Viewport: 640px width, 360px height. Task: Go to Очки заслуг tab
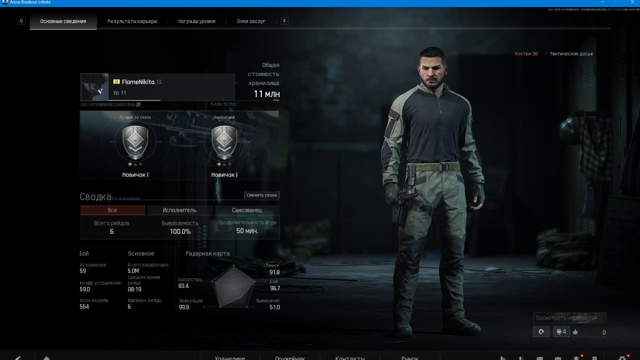pyautogui.click(x=251, y=21)
